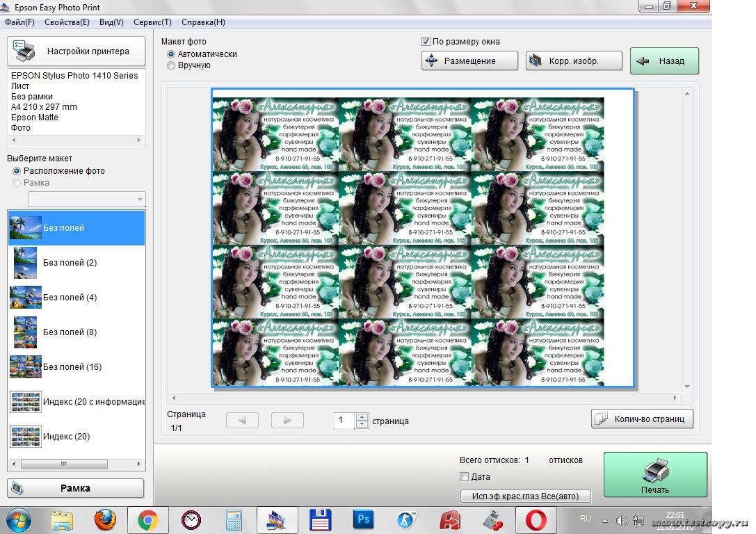Increase page number with up stepper arrow
Viewport: 756px width, 534px height.
pyautogui.click(x=362, y=416)
